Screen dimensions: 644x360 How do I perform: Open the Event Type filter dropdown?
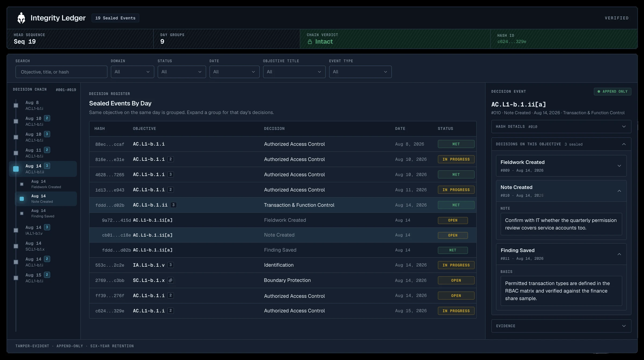(x=360, y=72)
